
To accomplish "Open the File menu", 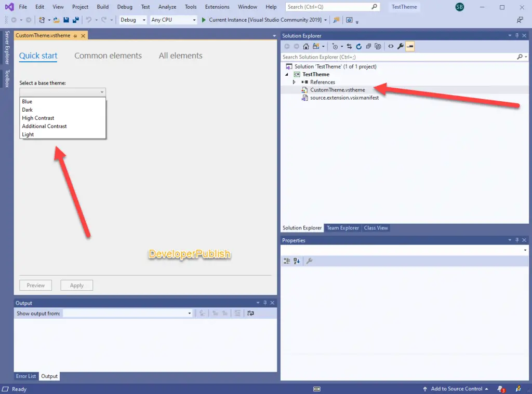I will point(23,7).
